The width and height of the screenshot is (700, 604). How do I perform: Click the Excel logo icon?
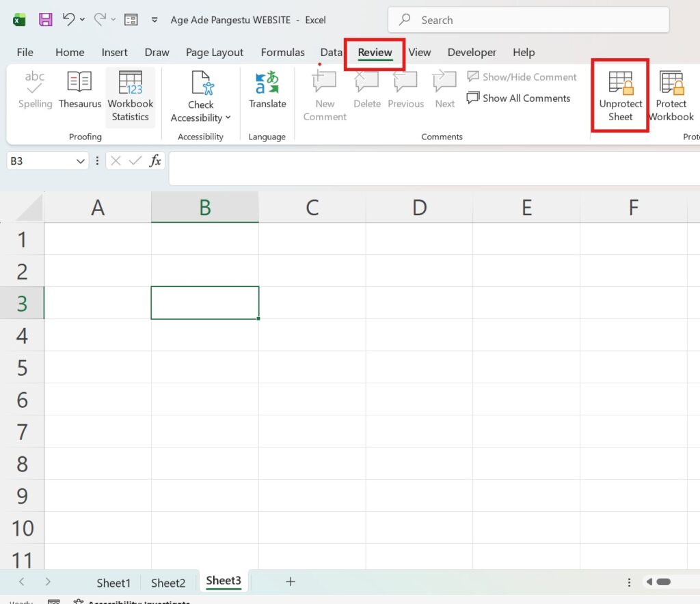pyautogui.click(x=19, y=20)
